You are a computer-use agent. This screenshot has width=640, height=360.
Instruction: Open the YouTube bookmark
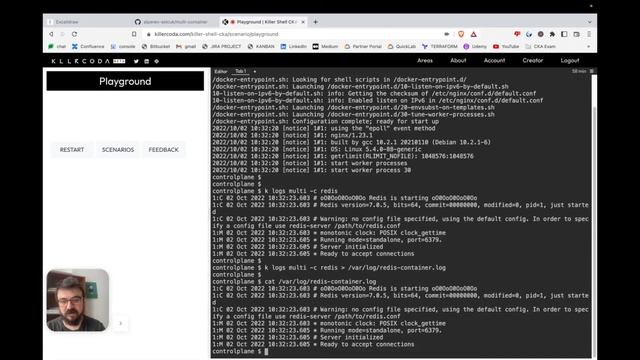pos(506,47)
